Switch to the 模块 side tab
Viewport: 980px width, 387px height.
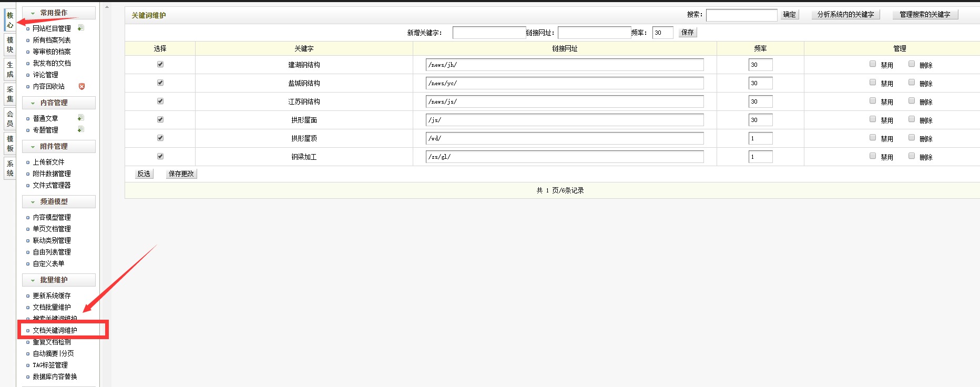pos(10,45)
